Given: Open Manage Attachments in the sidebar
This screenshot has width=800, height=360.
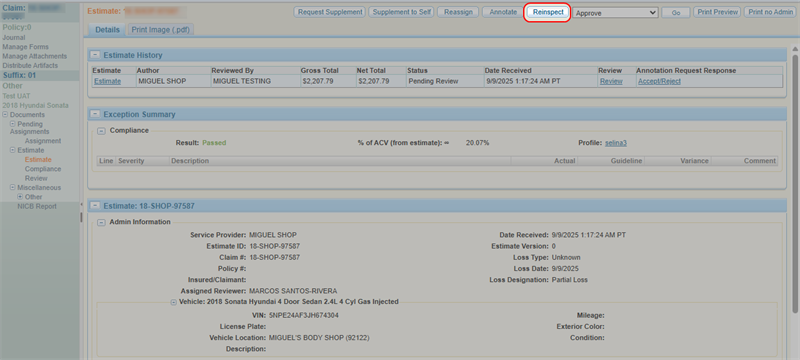Looking at the screenshot, I should [35, 56].
